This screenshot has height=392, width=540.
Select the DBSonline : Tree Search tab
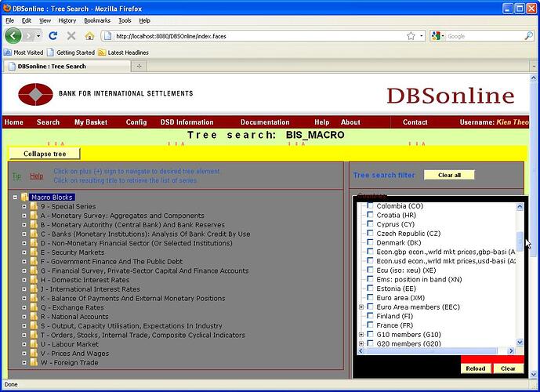67,66
